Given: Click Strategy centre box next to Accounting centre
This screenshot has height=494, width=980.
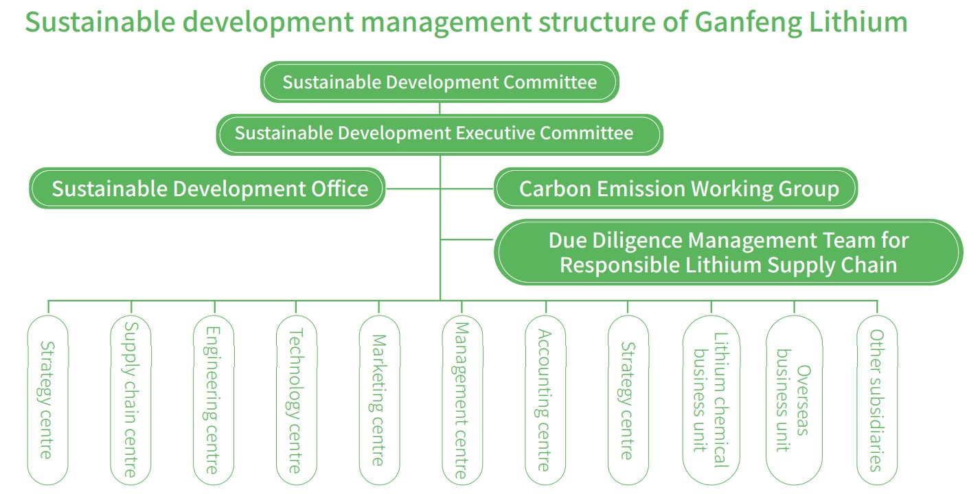Looking at the screenshot, I should (x=628, y=400).
